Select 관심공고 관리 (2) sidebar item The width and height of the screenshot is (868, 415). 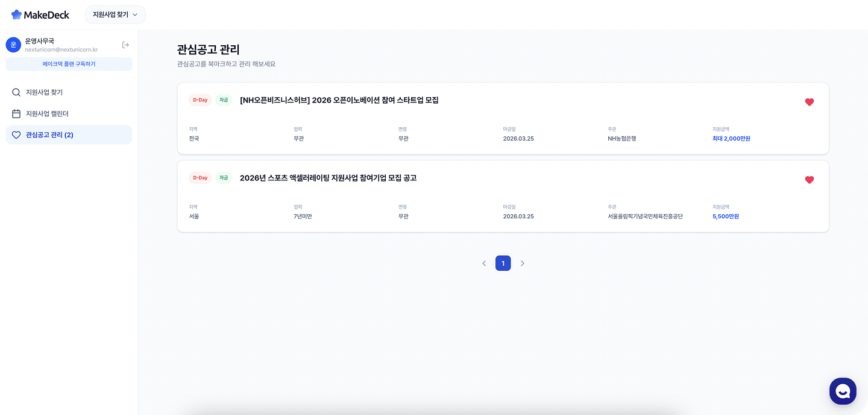pyautogui.click(x=49, y=135)
